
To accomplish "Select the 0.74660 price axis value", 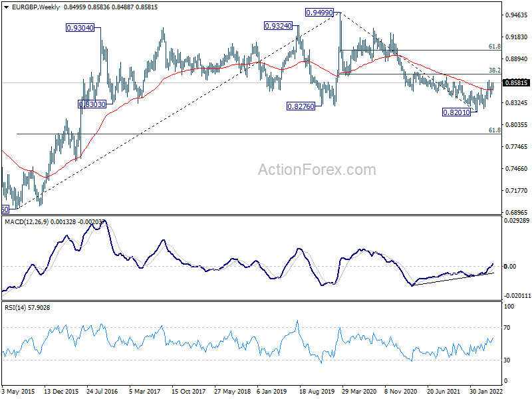I will (x=517, y=169).
